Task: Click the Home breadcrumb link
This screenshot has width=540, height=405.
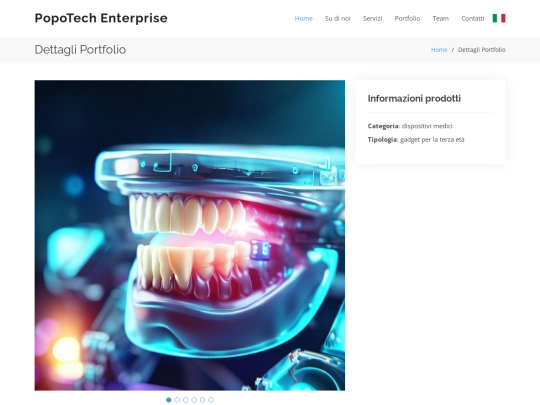Action: point(439,50)
